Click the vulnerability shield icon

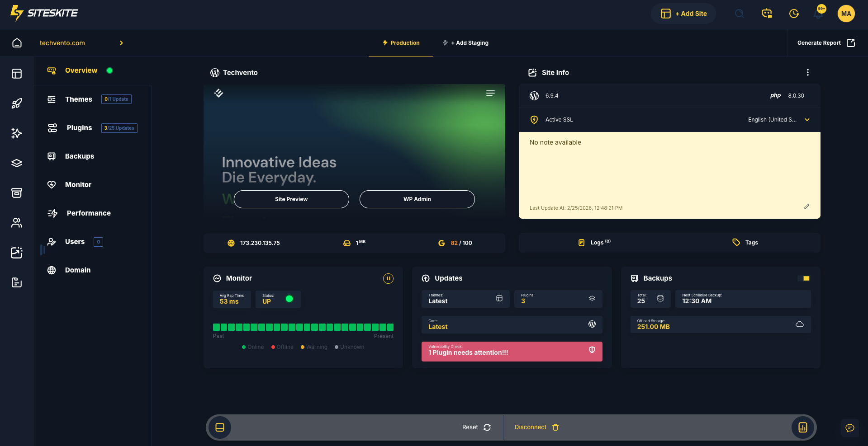[592, 350]
